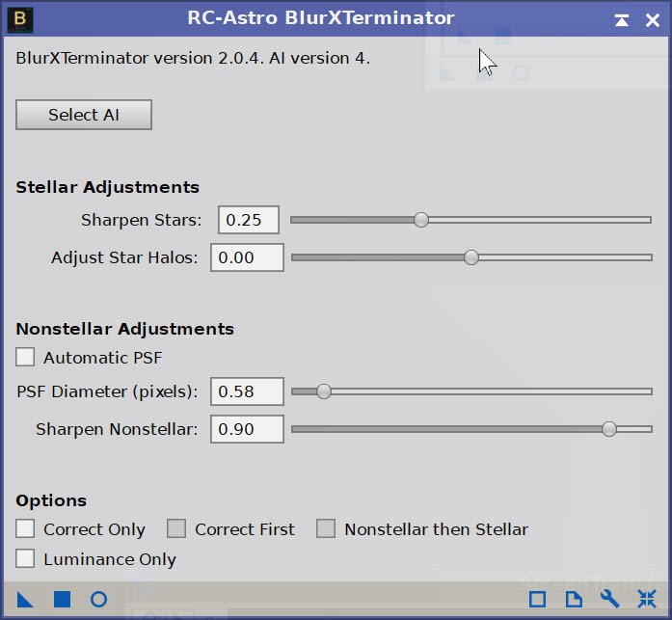Click the RC-Astro BlurXTerminator title text

pos(321,18)
